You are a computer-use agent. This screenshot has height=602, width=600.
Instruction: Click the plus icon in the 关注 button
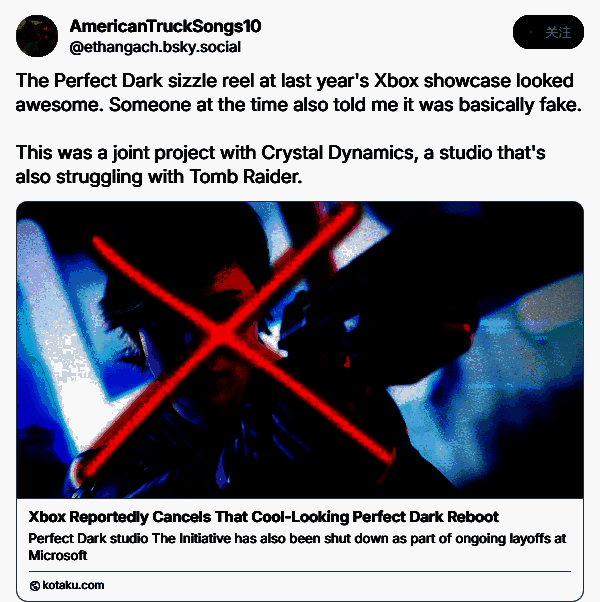click(531, 32)
